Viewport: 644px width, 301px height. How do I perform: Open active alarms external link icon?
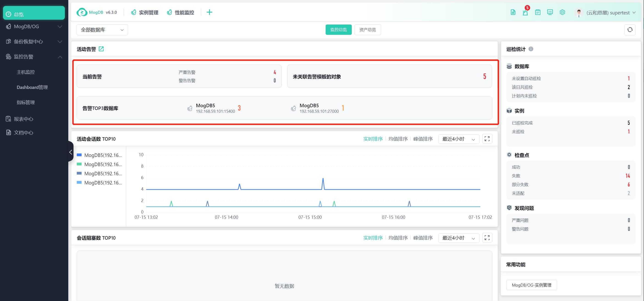[101, 49]
